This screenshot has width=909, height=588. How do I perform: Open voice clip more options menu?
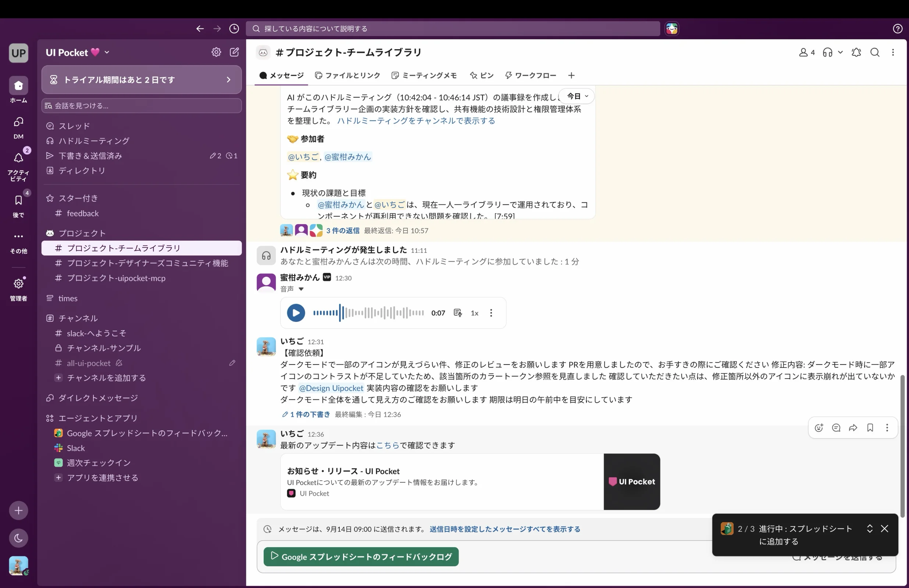(x=491, y=313)
